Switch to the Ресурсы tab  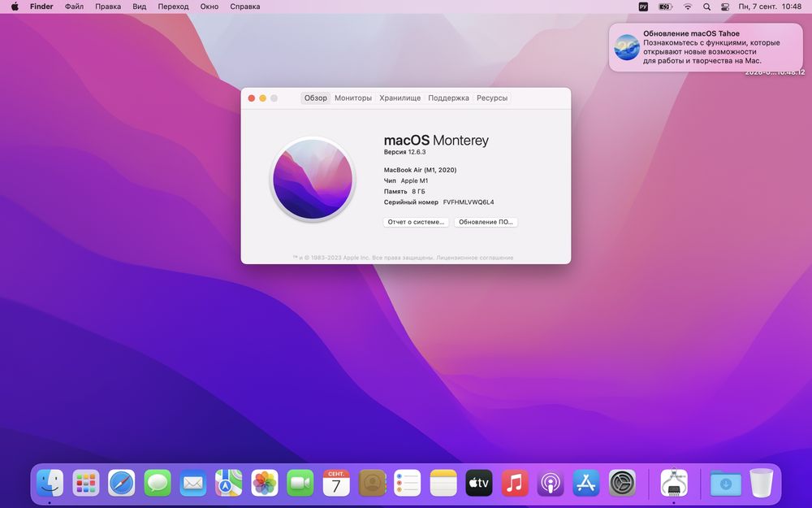click(x=492, y=98)
